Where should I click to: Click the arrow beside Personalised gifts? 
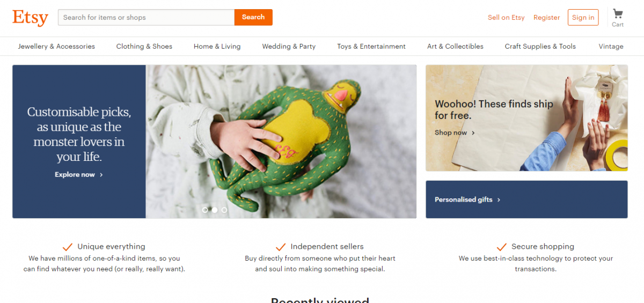[x=499, y=199]
